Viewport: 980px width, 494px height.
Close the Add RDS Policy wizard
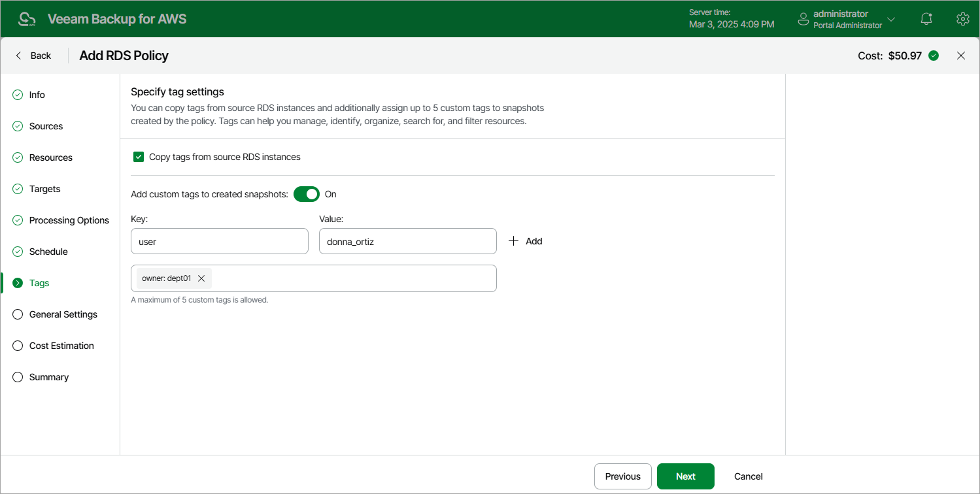coord(960,56)
